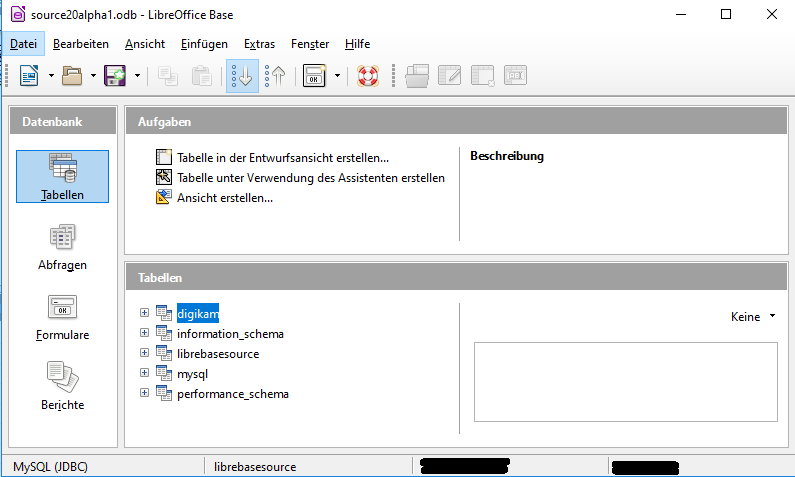795x477 pixels.
Task: Expand the information_schema node
Action: (144, 333)
